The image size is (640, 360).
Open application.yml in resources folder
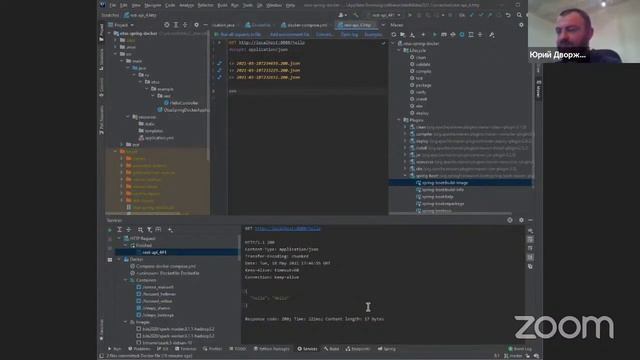157,138
